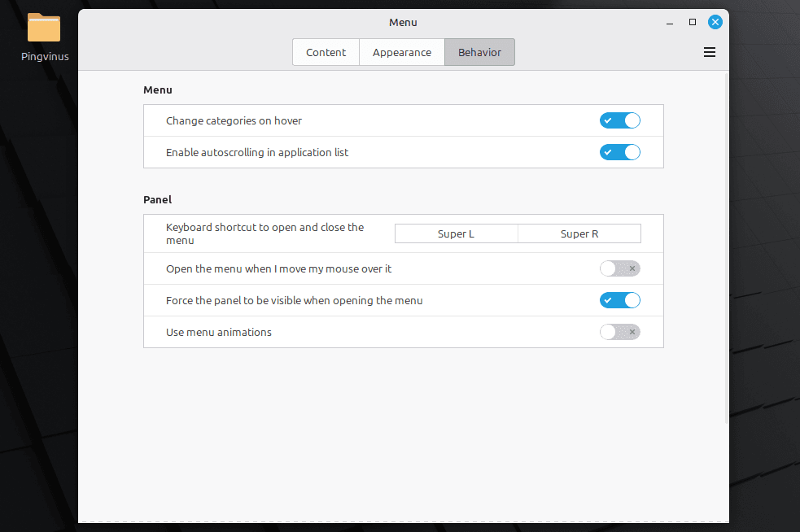
Task: Disable Change categories on hover
Action: [x=619, y=120]
